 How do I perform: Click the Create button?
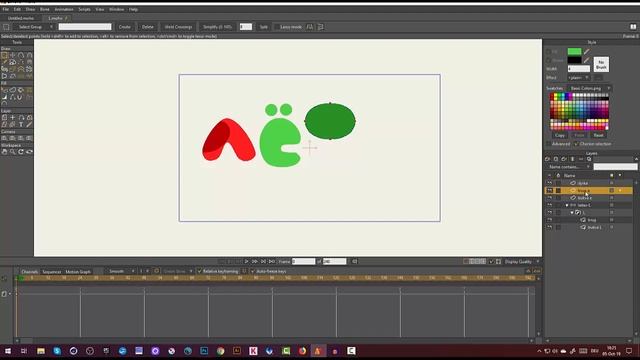[x=125, y=27]
